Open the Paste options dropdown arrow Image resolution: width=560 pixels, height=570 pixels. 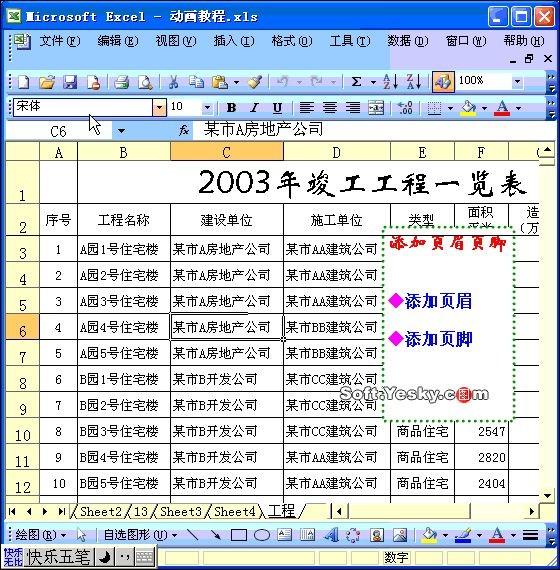[x=236, y=83]
